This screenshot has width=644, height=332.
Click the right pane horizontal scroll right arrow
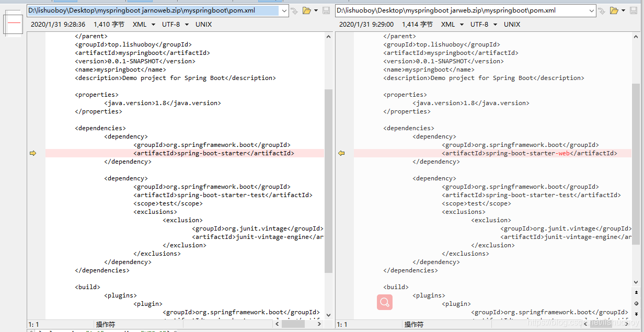click(626, 324)
